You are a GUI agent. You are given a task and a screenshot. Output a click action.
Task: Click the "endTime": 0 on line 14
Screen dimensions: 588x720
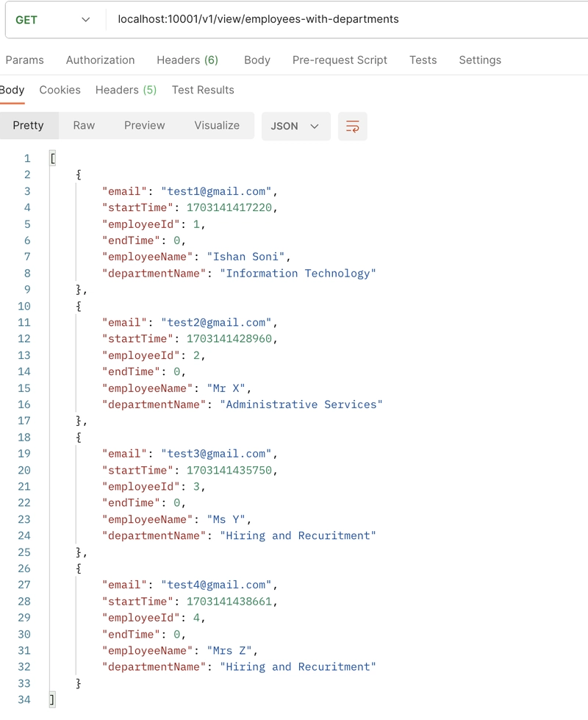point(143,372)
